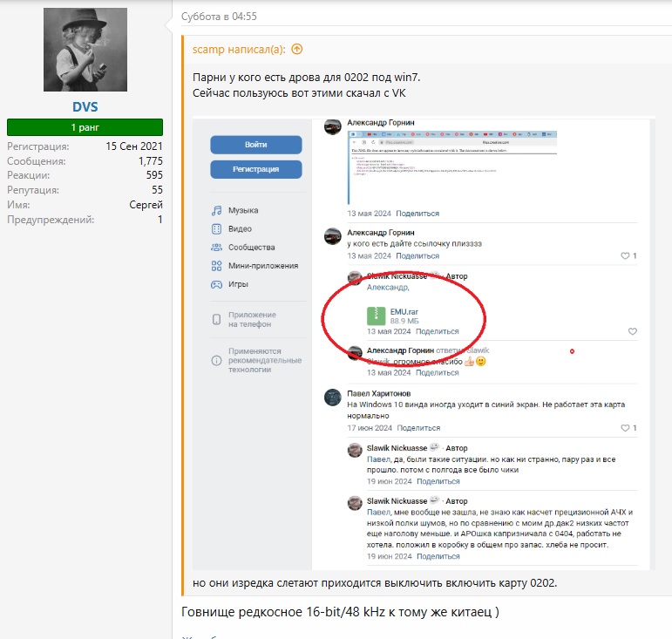Click the text '88.9 МБ' file size
This screenshot has height=639, width=672.
[404, 321]
